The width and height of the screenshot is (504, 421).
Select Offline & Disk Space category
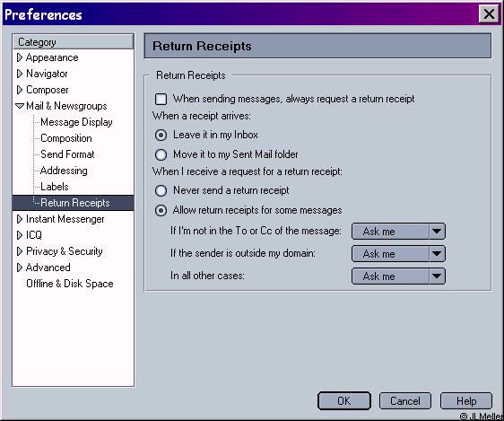click(70, 284)
